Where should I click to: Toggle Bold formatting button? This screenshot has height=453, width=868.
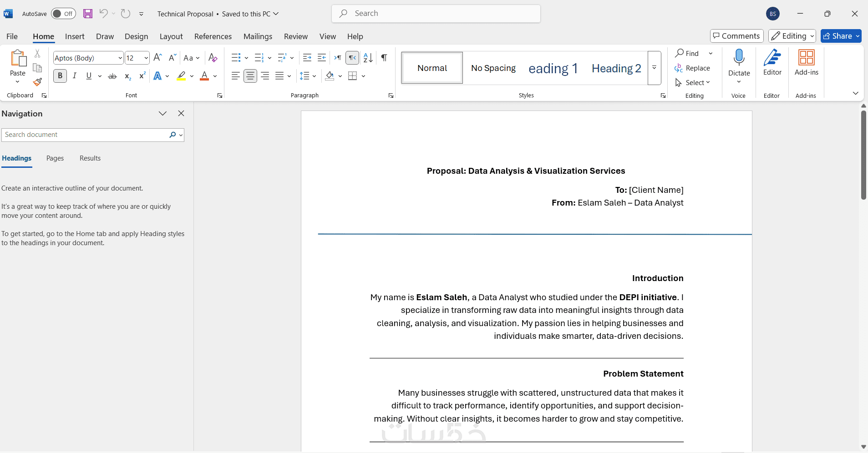click(60, 76)
